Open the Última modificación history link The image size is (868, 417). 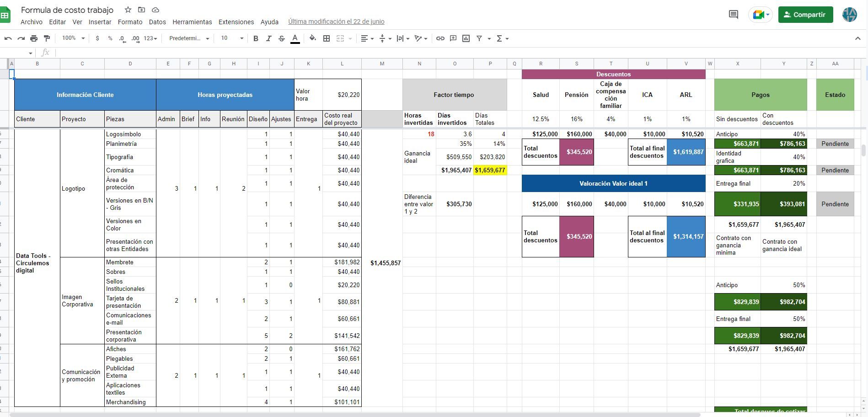tap(336, 21)
